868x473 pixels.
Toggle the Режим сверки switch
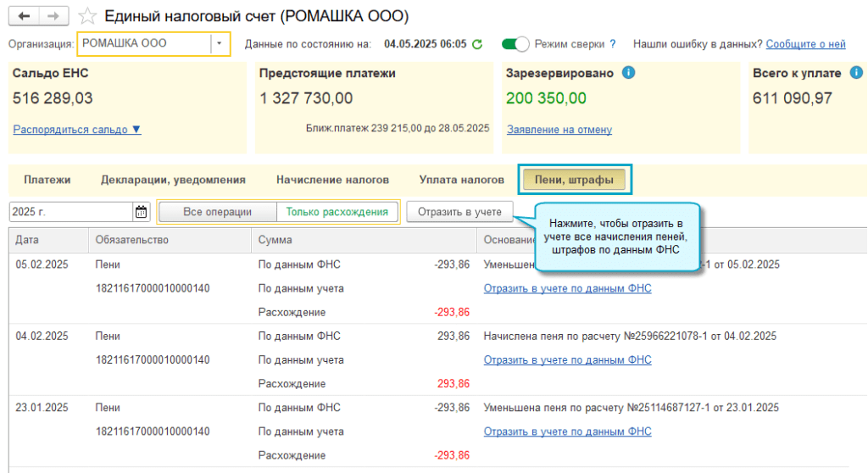515,44
